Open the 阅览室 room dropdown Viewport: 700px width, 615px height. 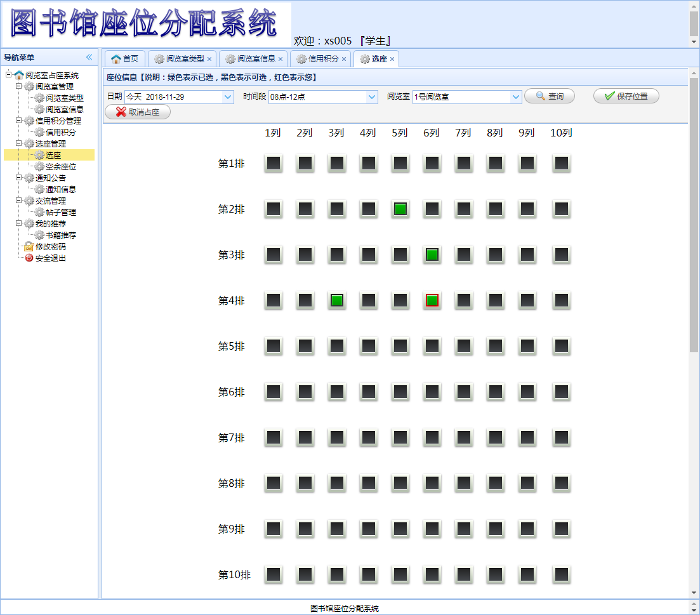tap(515, 97)
